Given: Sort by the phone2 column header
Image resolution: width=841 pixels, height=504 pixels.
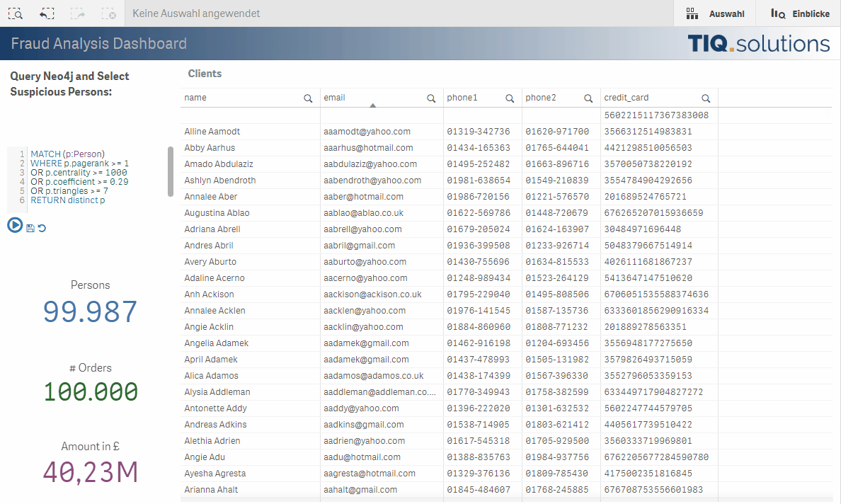Looking at the screenshot, I should (541, 98).
